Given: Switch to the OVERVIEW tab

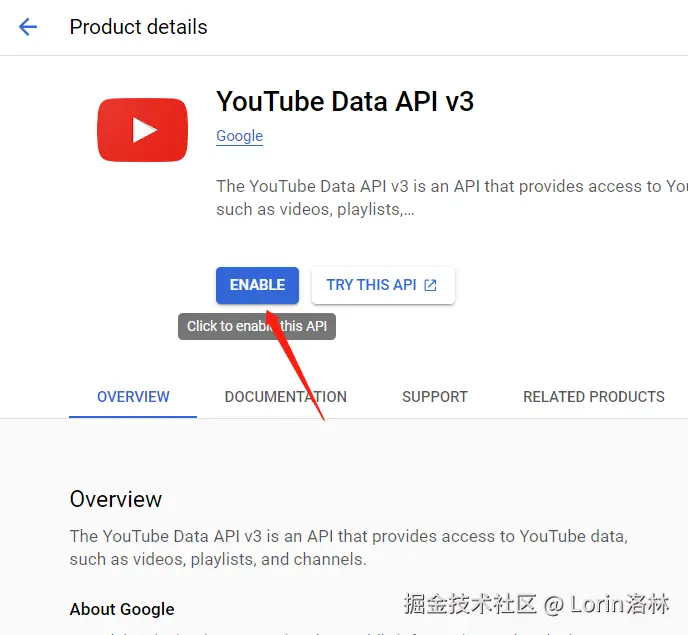Looking at the screenshot, I should 133,397.
